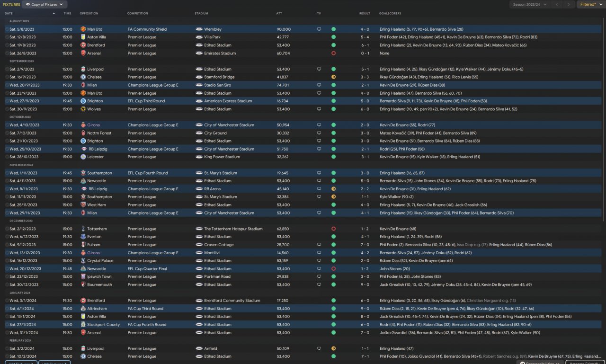Screen dimensions: 606x364
Task: Go to the next season with the right arrow
Action: 569,5
